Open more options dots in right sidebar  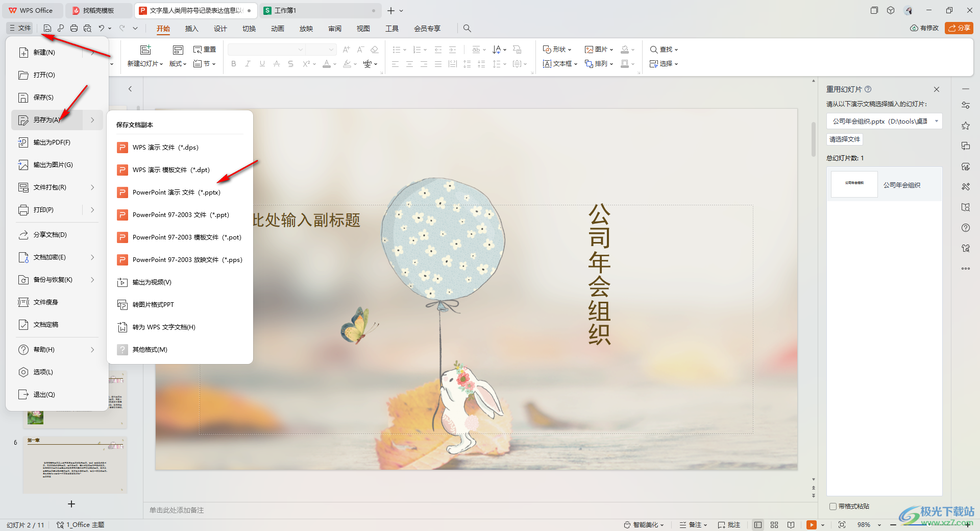coord(966,269)
